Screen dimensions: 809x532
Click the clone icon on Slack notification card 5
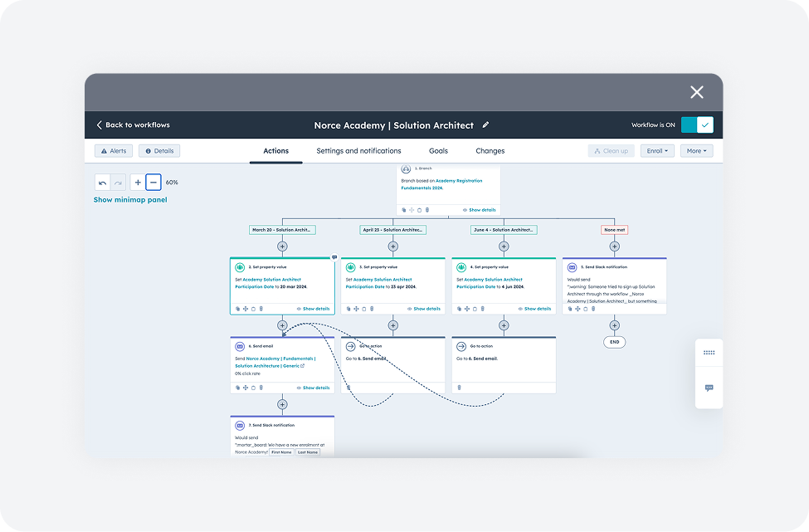(570, 309)
